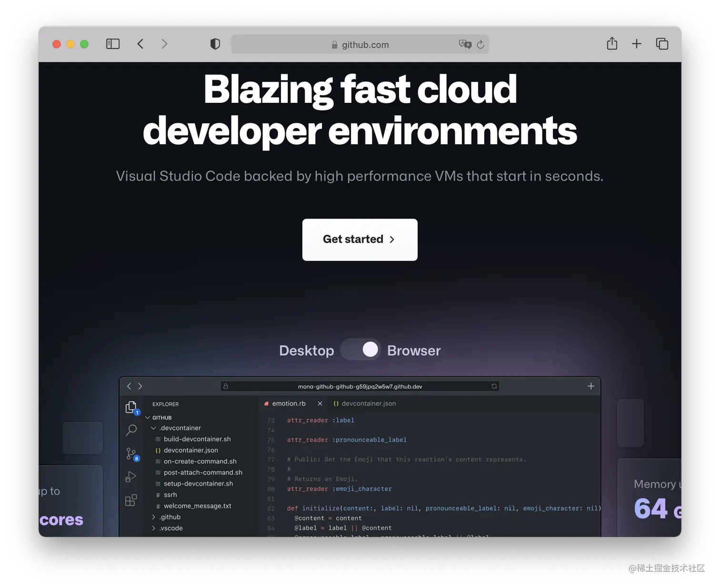Toggle Safari sidebar icon
The width and height of the screenshot is (720, 588).
(x=113, y=44)
